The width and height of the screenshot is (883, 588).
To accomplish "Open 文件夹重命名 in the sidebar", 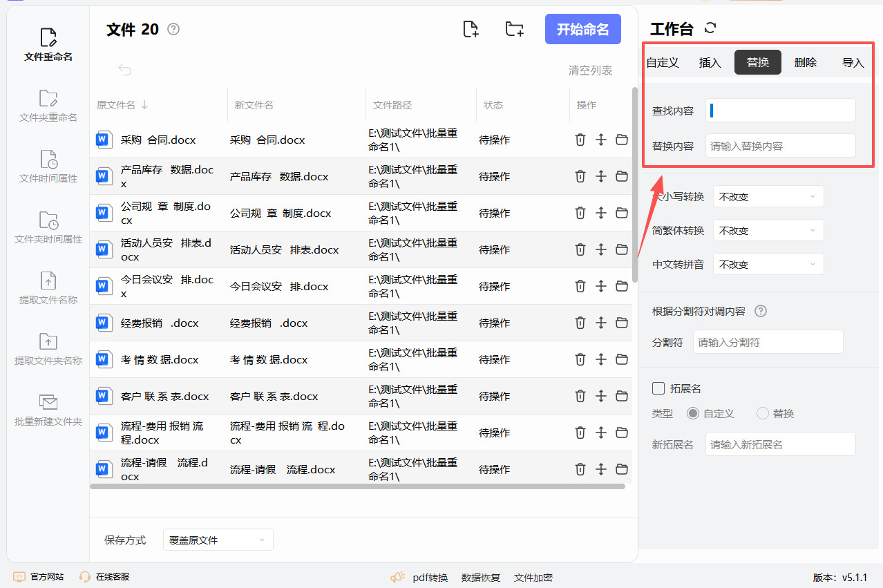I will click(x=48, y=106).
